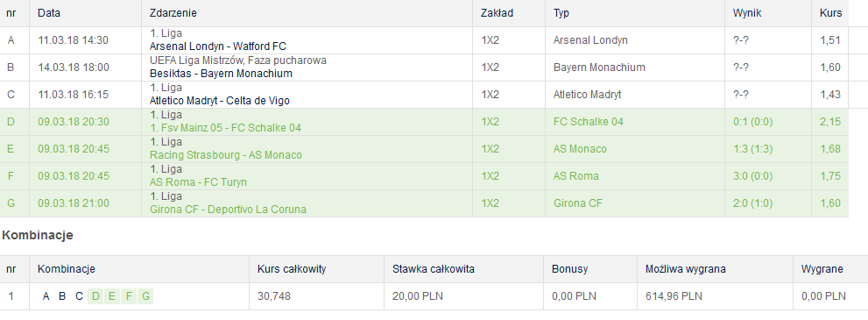Click the Data column header
The width and height of the screenshot is (868, 320).
[49, 13]
